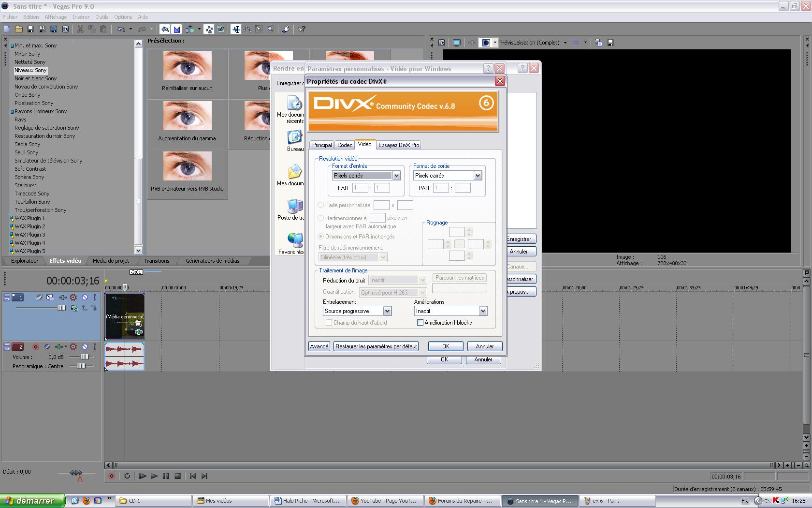Open the Track FX on audio track 2

73,347
